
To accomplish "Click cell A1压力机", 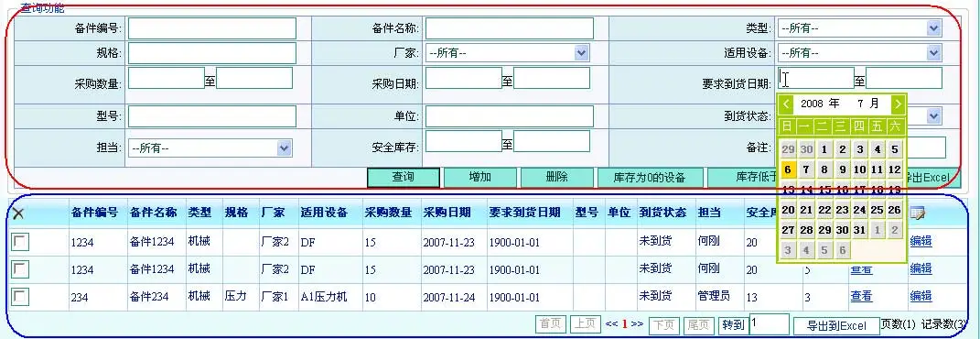I will coord(324,297).
